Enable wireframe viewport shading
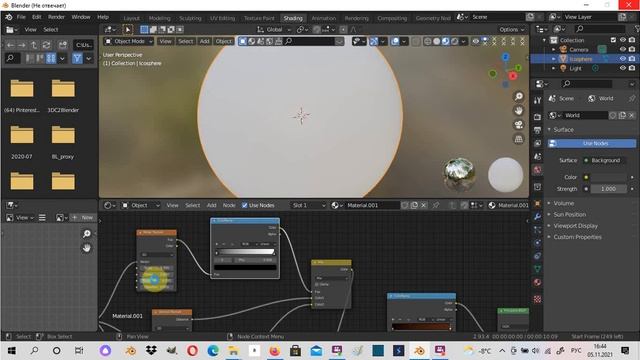Screen dimensions: 640x360 427,41
